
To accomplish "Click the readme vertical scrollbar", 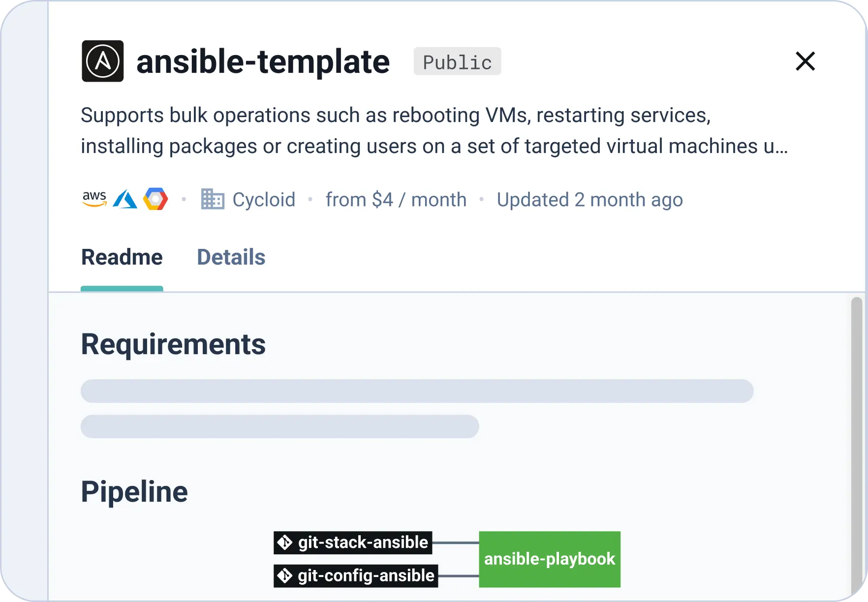I will click(857, 443).
